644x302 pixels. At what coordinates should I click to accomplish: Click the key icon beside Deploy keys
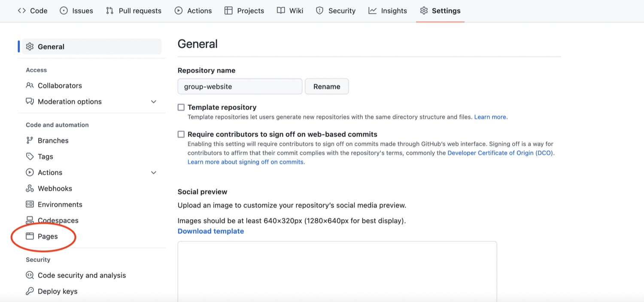click(x=30, y=291)
